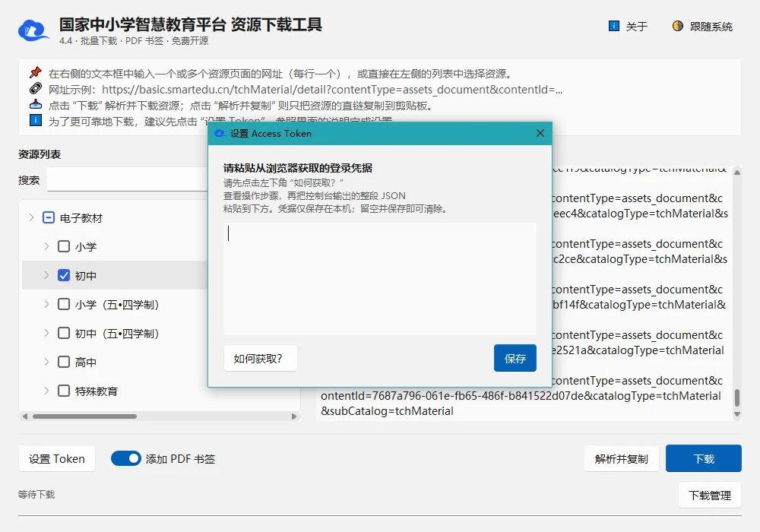Viewport: 760px width, 532px height.
Task: Save the token with 保存 button
Action: [515, 359]
